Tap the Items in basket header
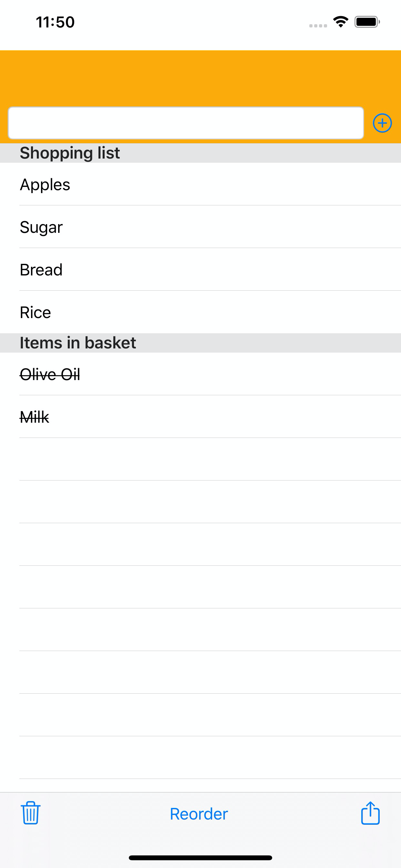The height and width of the screenshot is (868, 401). click(x=200, y=343)
